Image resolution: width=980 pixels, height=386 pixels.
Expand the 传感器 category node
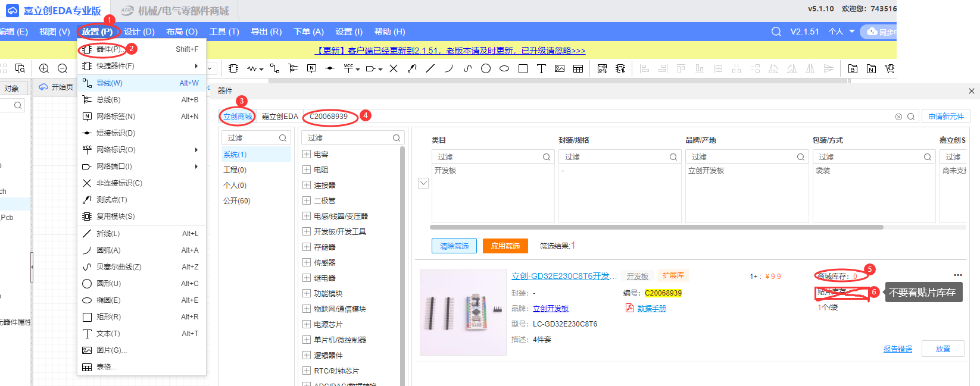(x=307, y=262)
